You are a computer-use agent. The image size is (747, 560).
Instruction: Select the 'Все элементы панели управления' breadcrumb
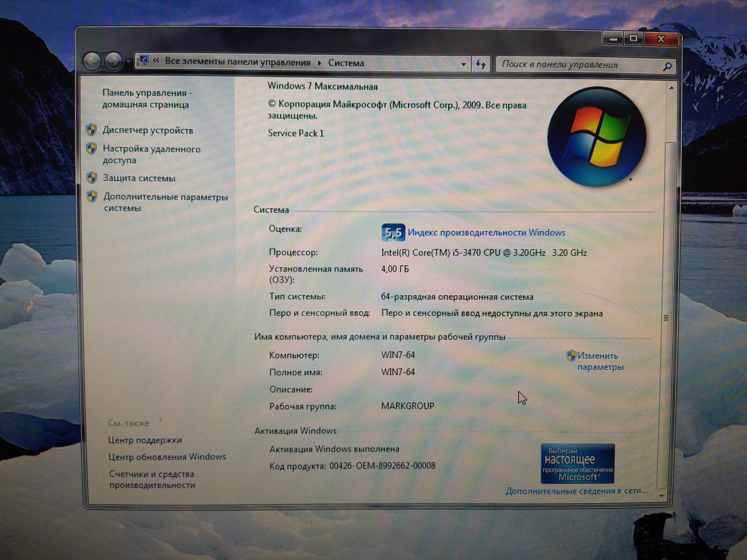point(238,62)
